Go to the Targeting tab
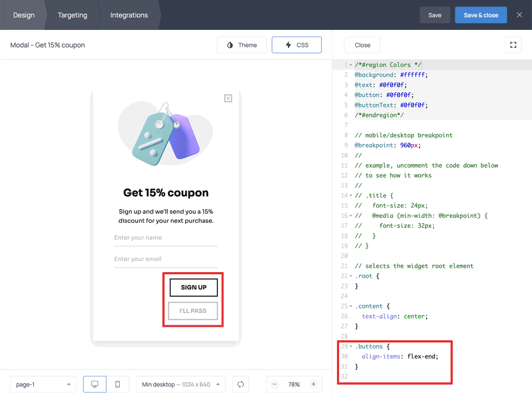 click(x=73, y=15)
